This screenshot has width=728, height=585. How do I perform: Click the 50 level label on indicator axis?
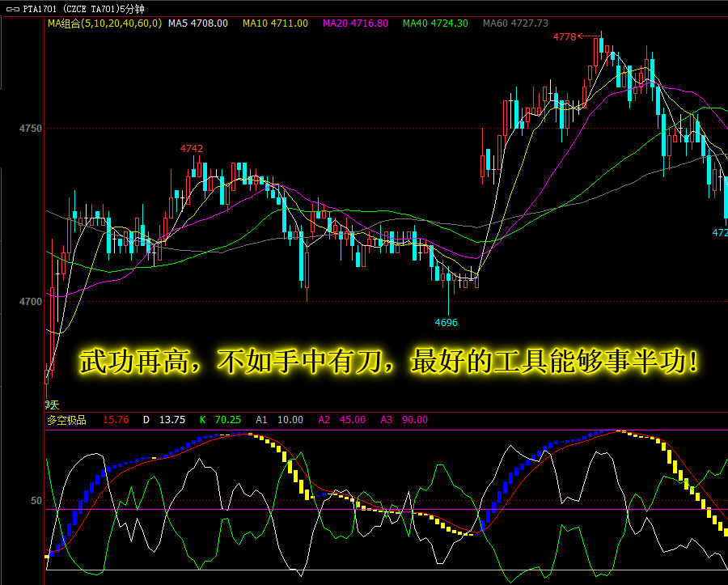coord(36,501)
